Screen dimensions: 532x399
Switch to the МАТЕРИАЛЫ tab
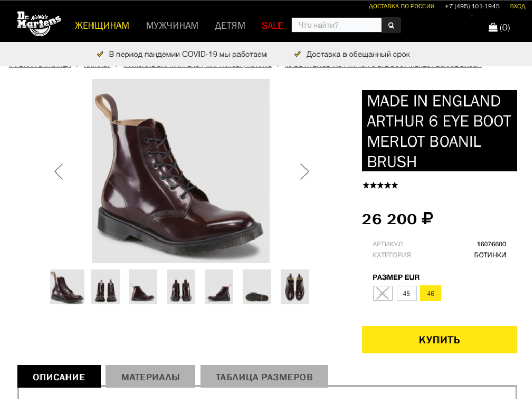150,377
